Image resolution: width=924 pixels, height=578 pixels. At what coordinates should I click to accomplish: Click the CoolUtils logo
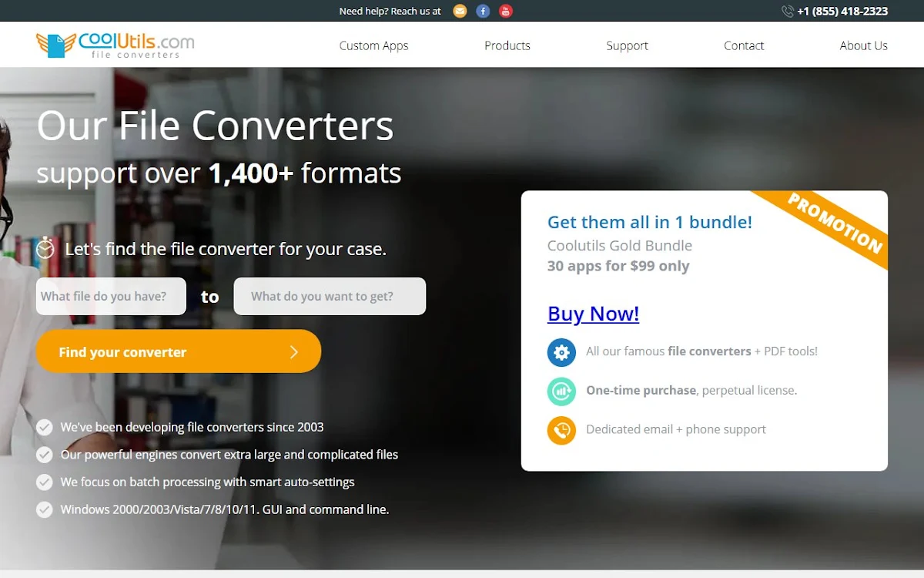point(115,45)
